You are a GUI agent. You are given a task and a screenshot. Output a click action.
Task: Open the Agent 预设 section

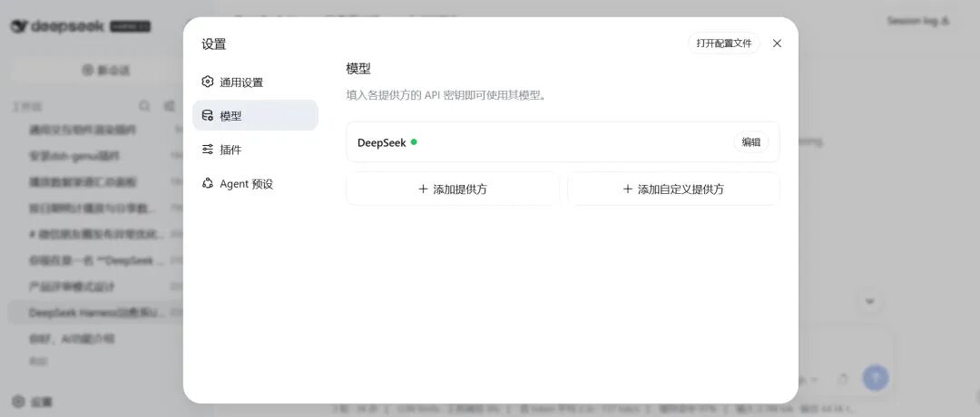pos(255,183)
